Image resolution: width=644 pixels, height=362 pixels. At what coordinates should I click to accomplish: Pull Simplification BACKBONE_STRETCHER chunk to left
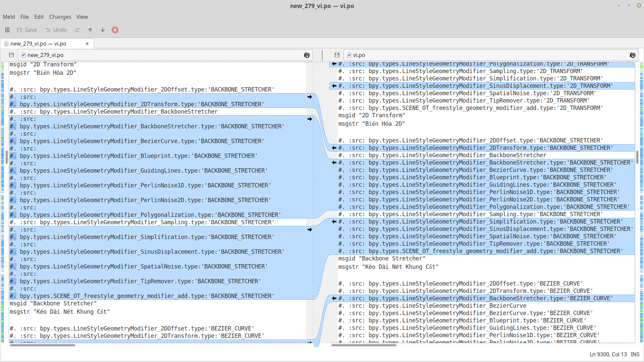(x=334, y=222)
